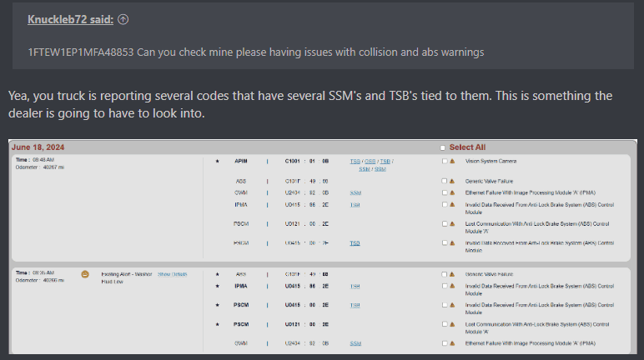Open the Knuckleb72 said quote link
Screen dimensions: 644x360
click(70, 19)
